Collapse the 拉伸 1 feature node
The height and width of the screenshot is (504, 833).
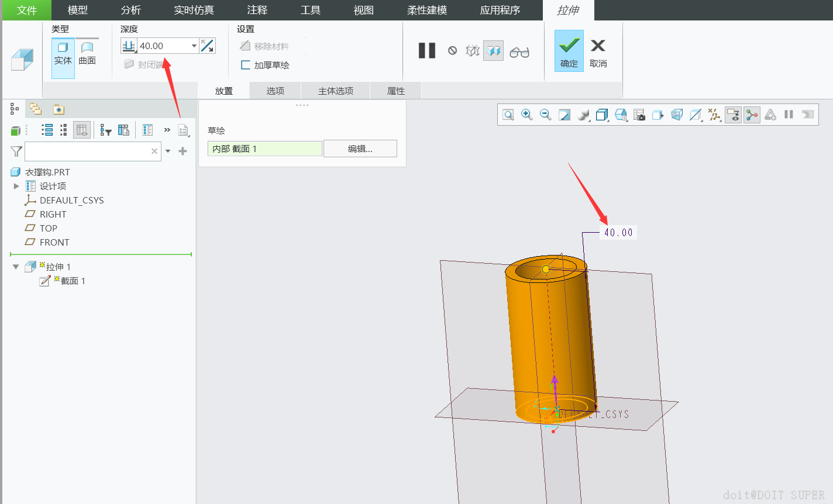coord(16,267)
